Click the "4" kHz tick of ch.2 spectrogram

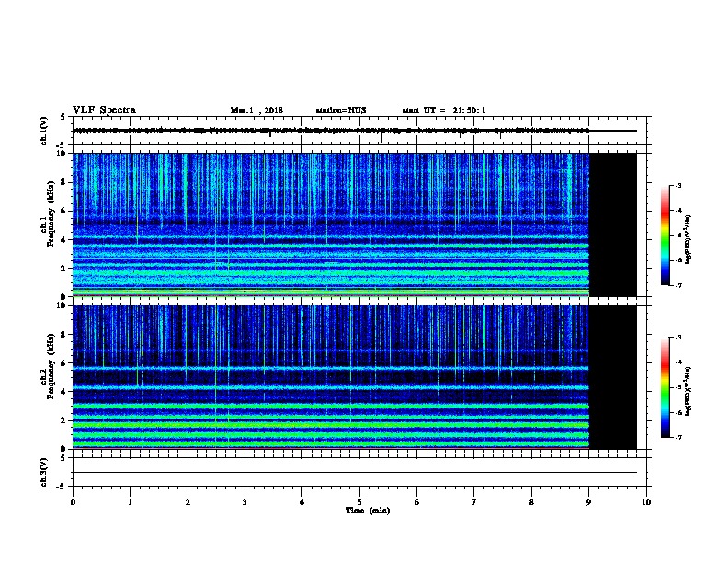63,392
